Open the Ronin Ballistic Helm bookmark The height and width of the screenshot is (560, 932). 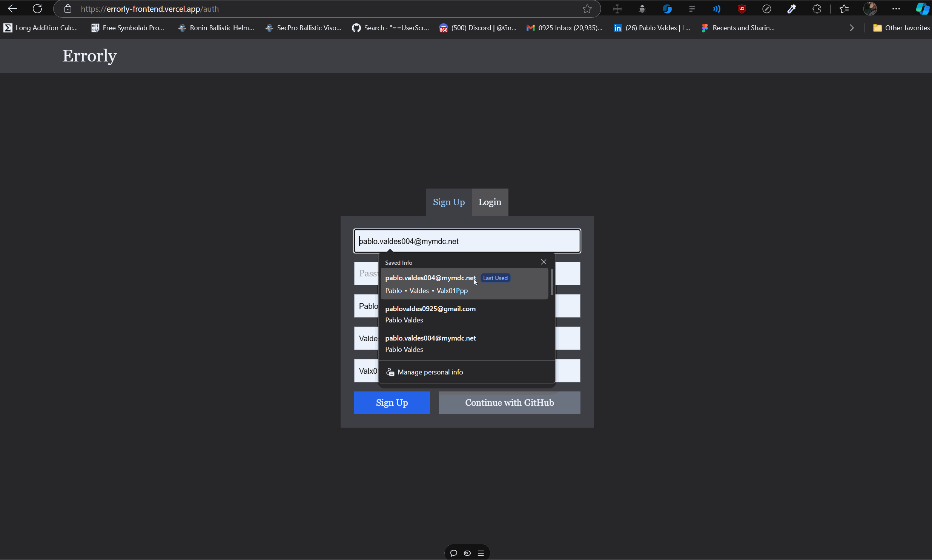[216, 28]
